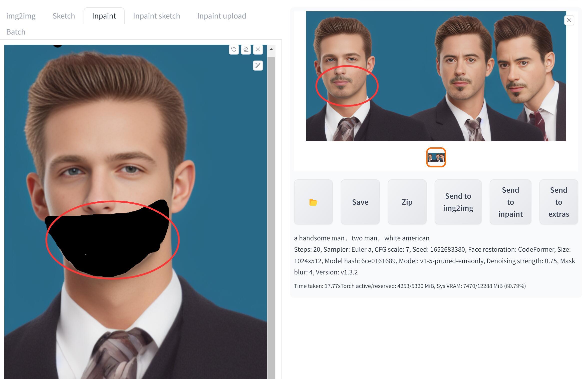Click the 'Seed: 1652683380' text
The width and height of the screenshot is (588, 379).
click(x=439, y=249)
